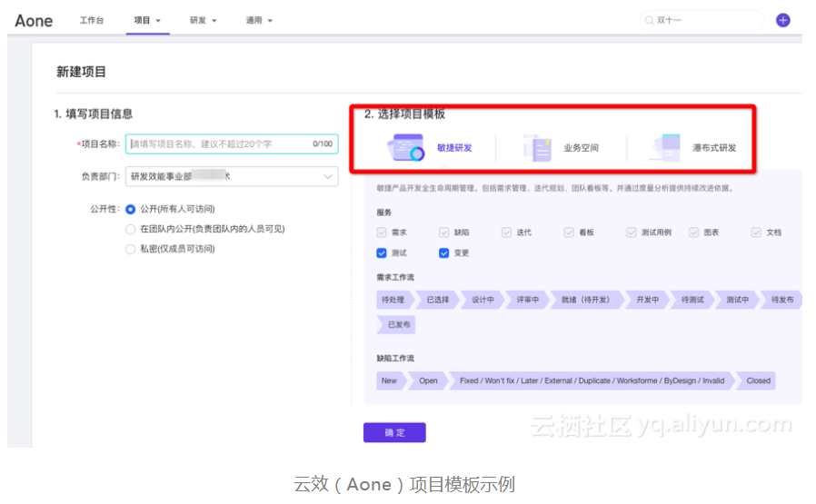Click the 设计中 workflow step
Viewport: 816px width, 504px height.
(x=483, y=300)
